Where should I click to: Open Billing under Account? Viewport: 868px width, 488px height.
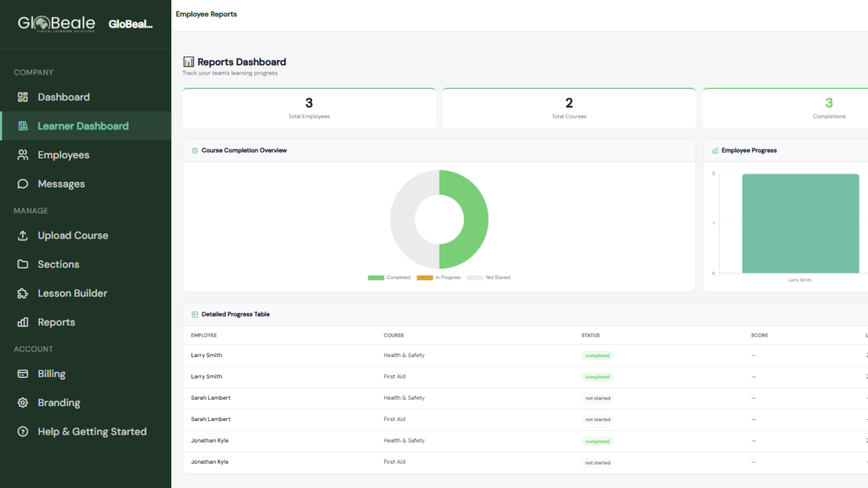point(86,374)
